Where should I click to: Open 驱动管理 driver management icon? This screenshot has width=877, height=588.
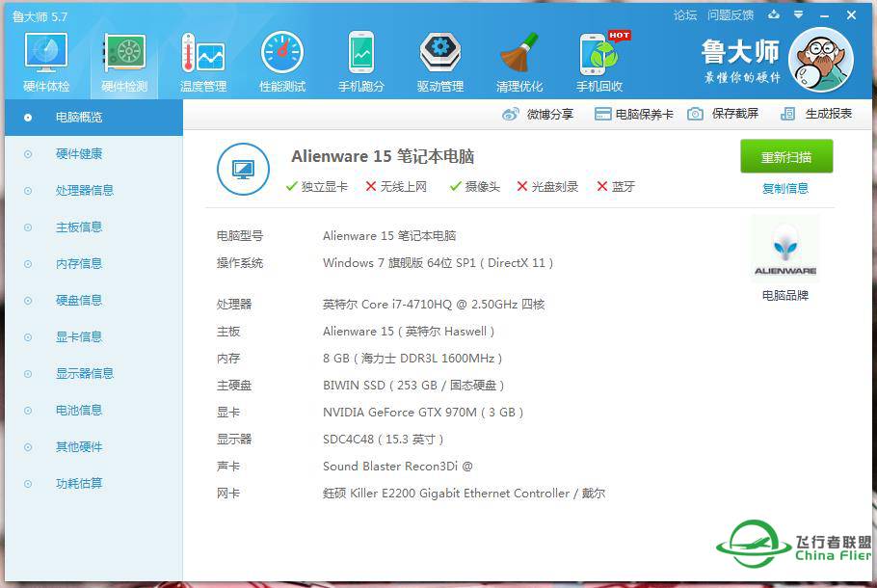point(439,56)
